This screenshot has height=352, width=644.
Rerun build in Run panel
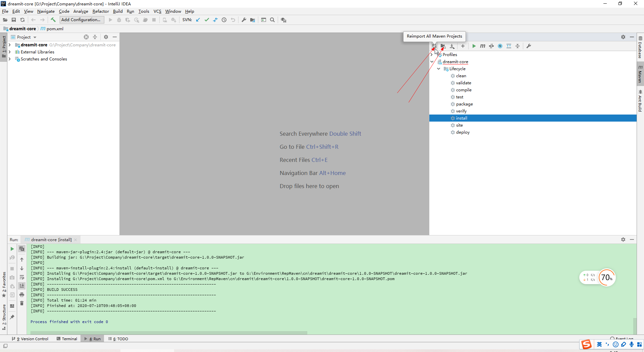coord(12,249)
